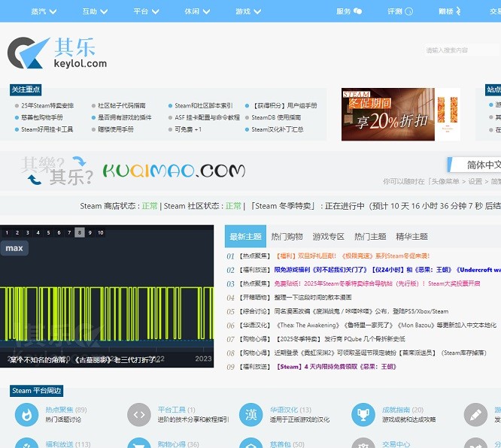
Task: Go to slide 6 of the slideshow
Action: (x=59, y=232)
